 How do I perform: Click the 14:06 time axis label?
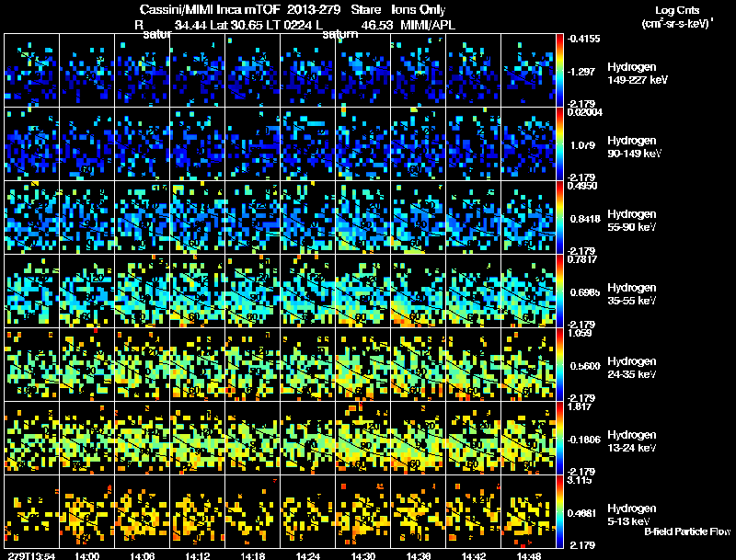pyautogui.click(x=143, y=556)
